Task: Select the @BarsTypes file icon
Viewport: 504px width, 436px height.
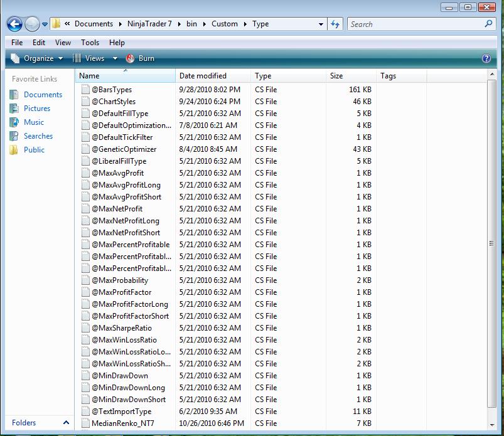Action: click(x=85, y=89)
